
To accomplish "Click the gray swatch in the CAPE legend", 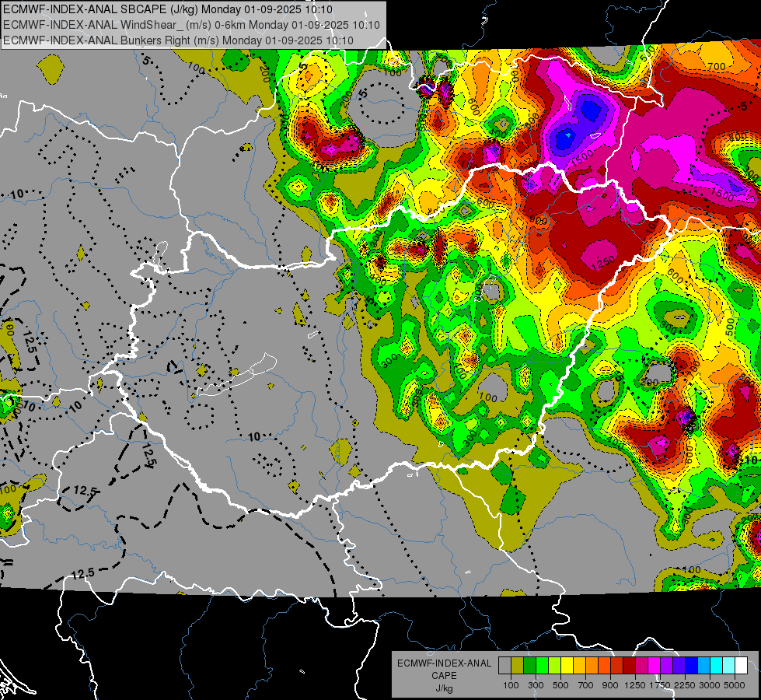I will [504, 666].
